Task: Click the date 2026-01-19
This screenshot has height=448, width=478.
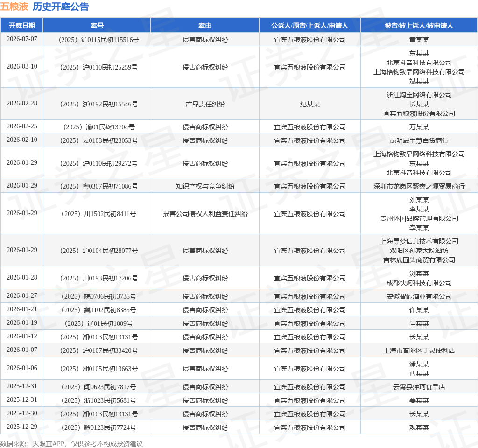Action: pyautogui.click(x=21, y=323)
